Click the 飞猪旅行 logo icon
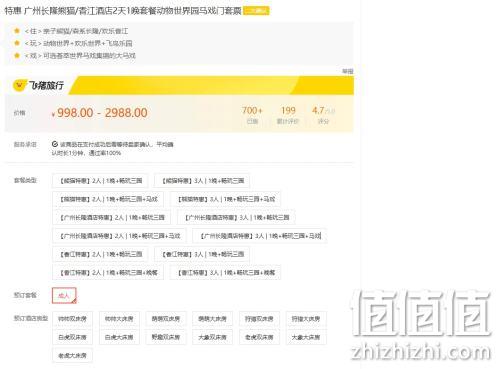 point(20,85)
